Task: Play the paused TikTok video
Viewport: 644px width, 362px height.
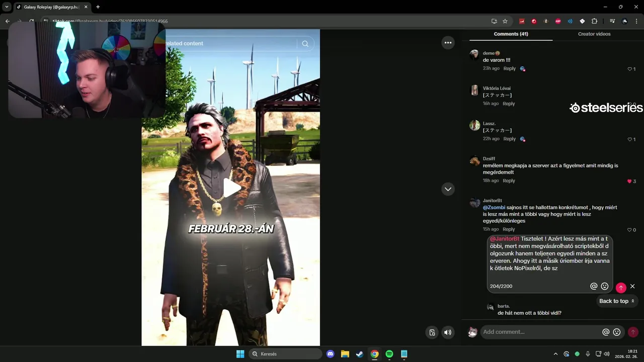Action: (231, 188)
